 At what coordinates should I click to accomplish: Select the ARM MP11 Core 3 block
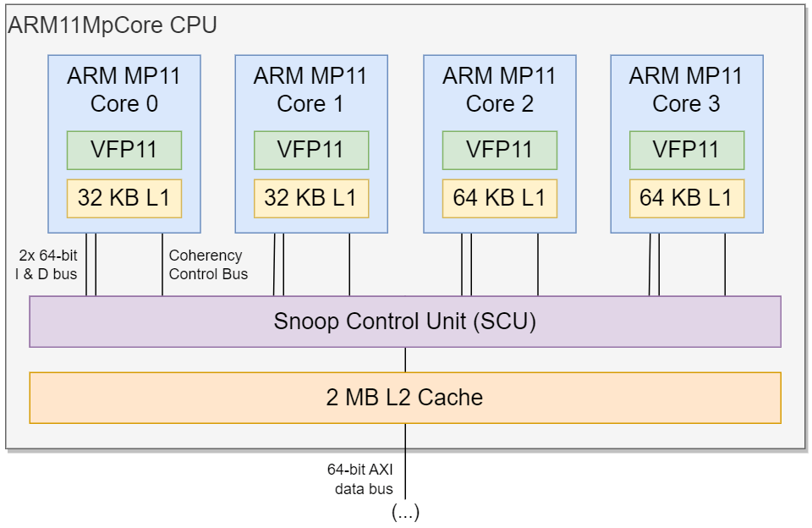687,144
